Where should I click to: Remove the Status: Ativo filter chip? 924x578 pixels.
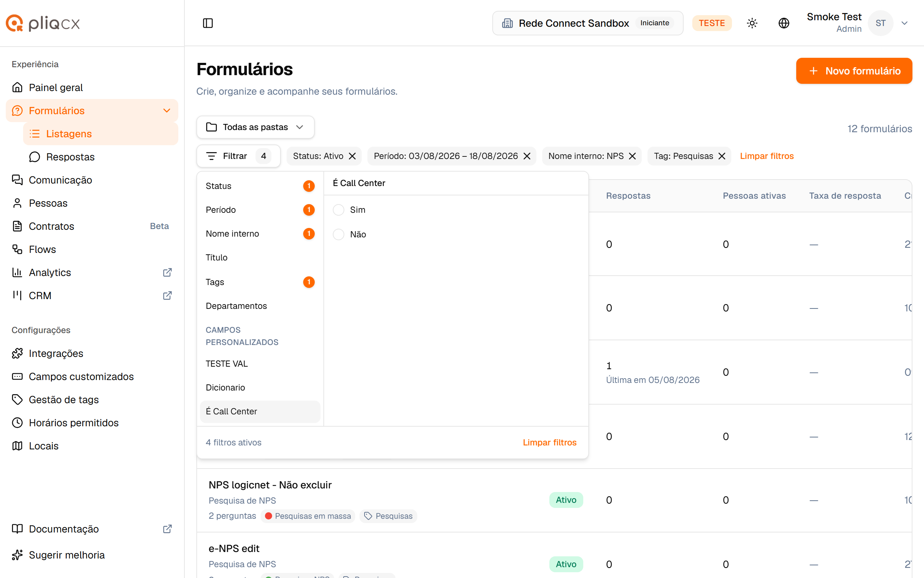[x=352, y=156]
